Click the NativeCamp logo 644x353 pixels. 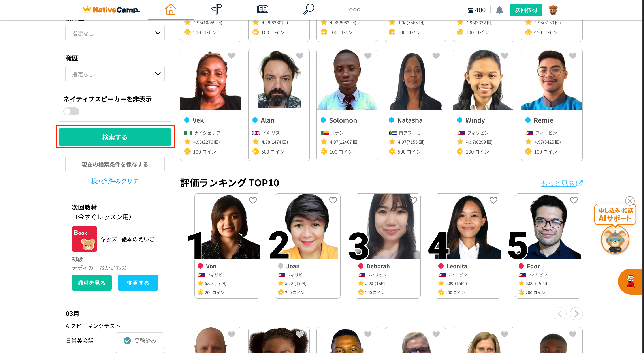click(x=111, y=10)
